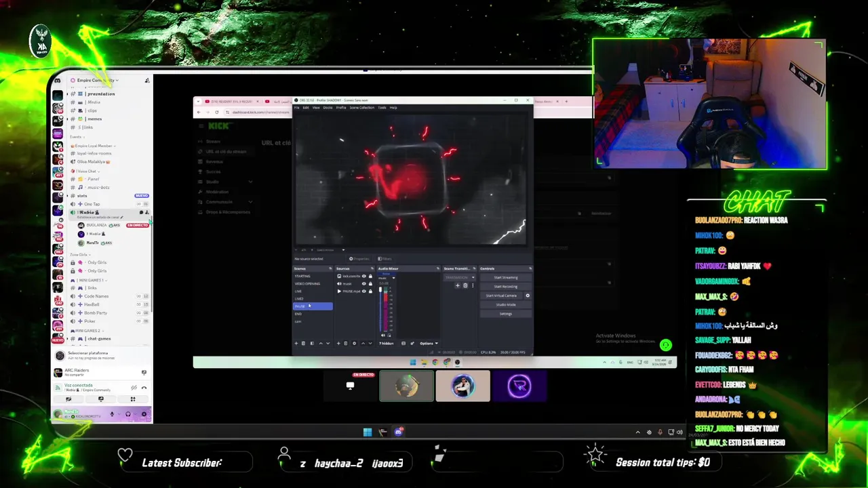Open the View menu in OBS
The width and height of the screenshot is (868, 488).
316,107
